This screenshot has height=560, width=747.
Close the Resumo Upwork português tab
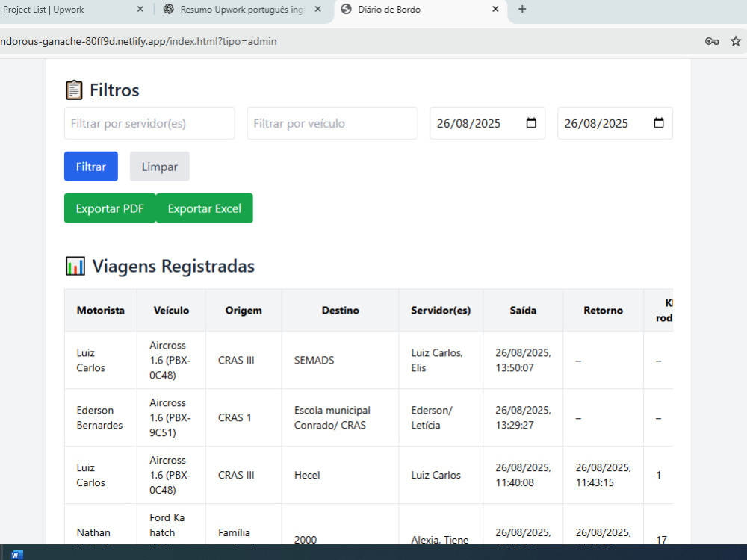[x=317, y=10]
